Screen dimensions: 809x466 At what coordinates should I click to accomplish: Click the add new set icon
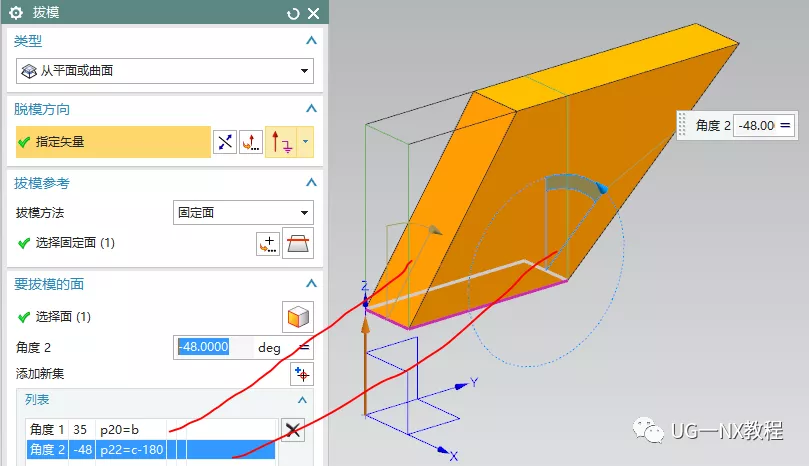coord(301,373)
